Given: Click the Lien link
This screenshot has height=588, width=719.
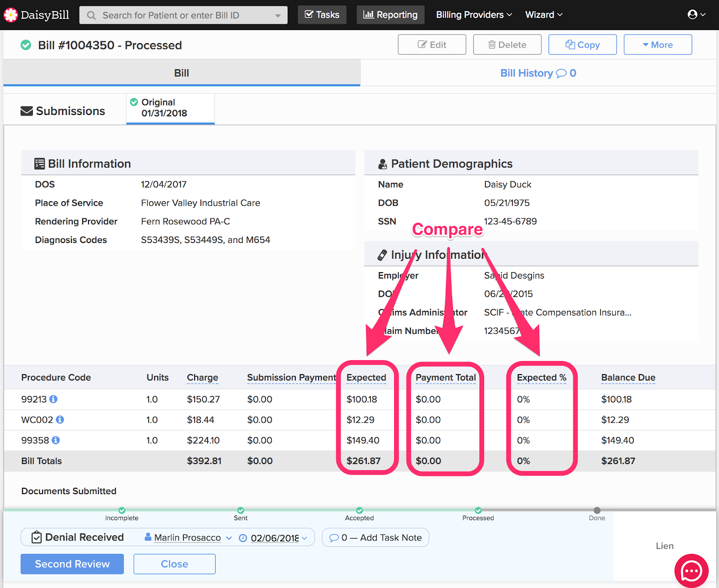Looking at the screenshot, I should pos(665,546).
